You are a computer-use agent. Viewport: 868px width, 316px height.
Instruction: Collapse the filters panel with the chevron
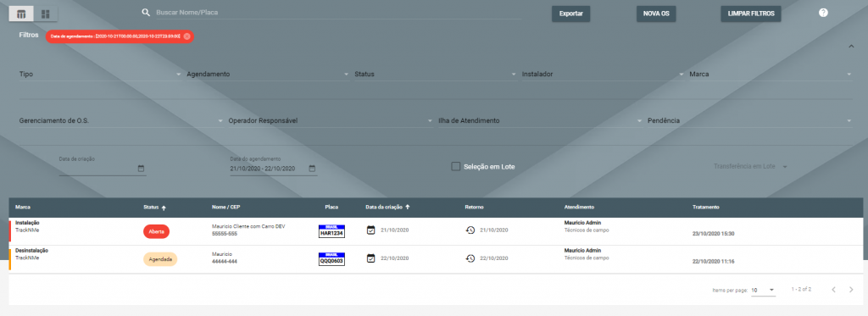point(851,47)
